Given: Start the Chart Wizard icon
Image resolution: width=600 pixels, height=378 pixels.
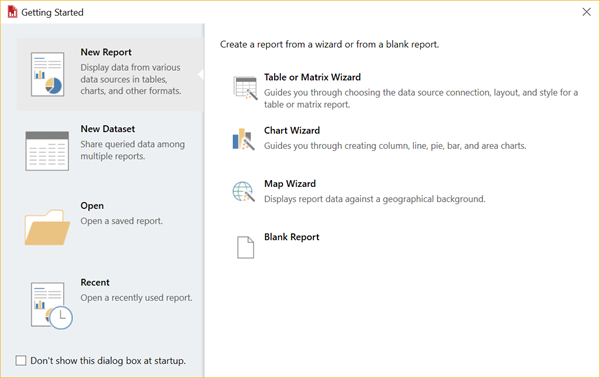Looking at the screenshot, I should tap(243, 139).
